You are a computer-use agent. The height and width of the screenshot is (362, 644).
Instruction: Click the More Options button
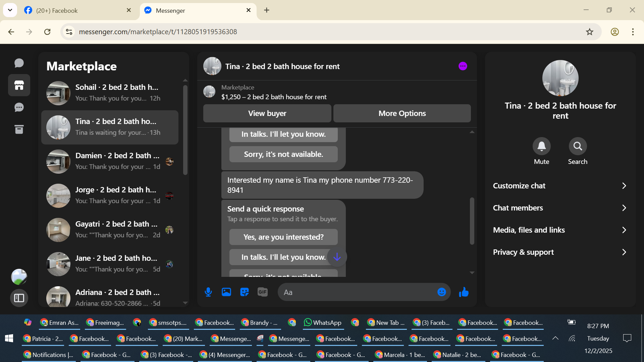402,113
